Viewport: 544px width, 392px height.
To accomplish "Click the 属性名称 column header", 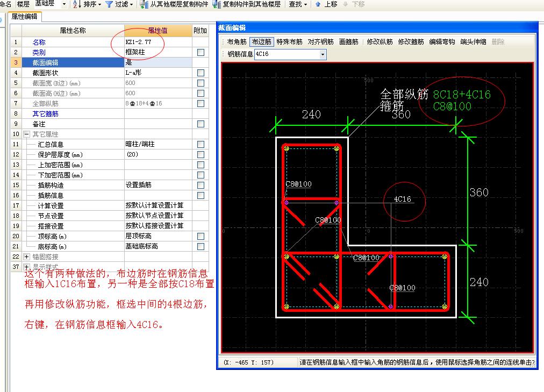I will click(73, 31).
